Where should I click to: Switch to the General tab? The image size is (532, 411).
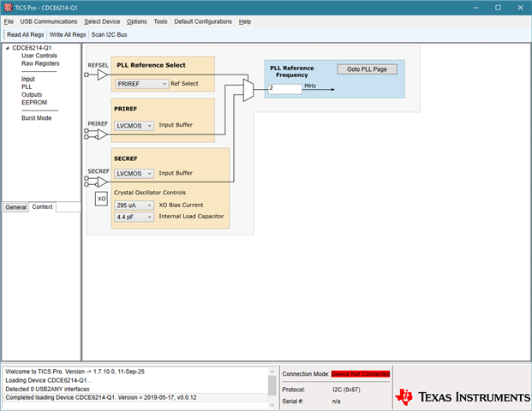pos(15,207)
